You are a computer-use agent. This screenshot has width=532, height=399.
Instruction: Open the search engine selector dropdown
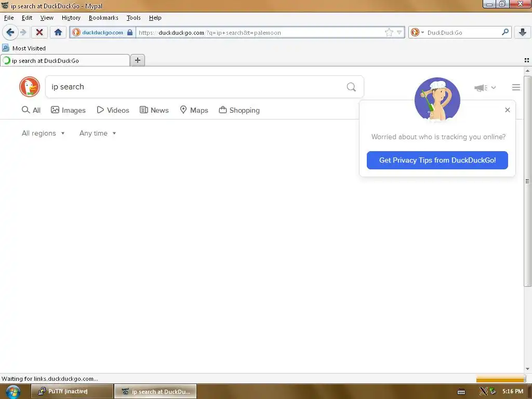417,33
